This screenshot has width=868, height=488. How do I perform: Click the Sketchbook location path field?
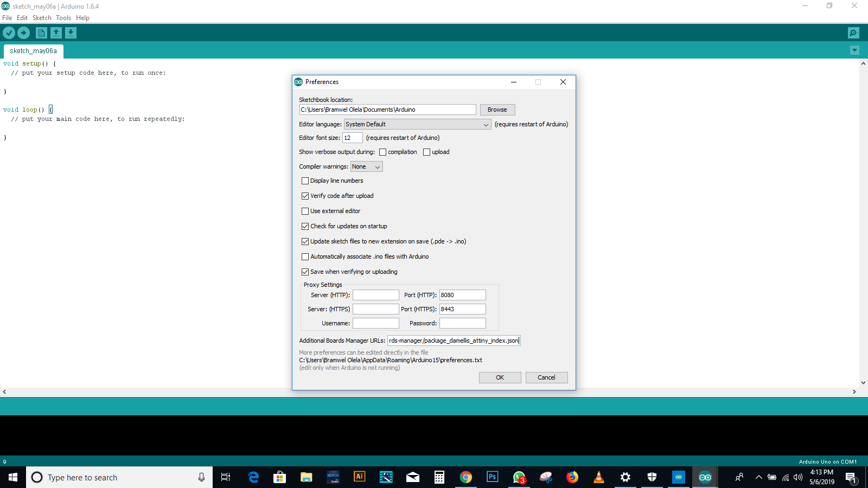pos(387,110)
